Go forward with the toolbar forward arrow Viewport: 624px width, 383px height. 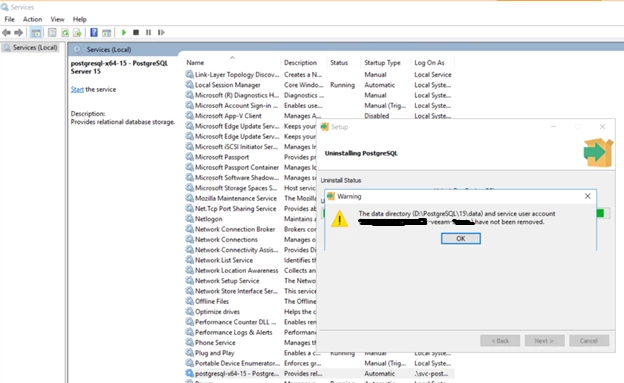pos(18,33)
